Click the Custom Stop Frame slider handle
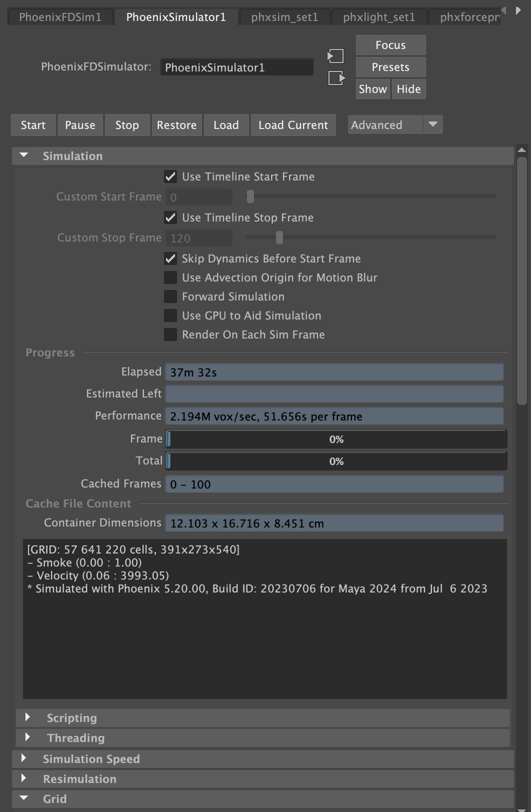The width and height of the screenshot is (531, 812). pyautogui.click(x=279, y=237)
